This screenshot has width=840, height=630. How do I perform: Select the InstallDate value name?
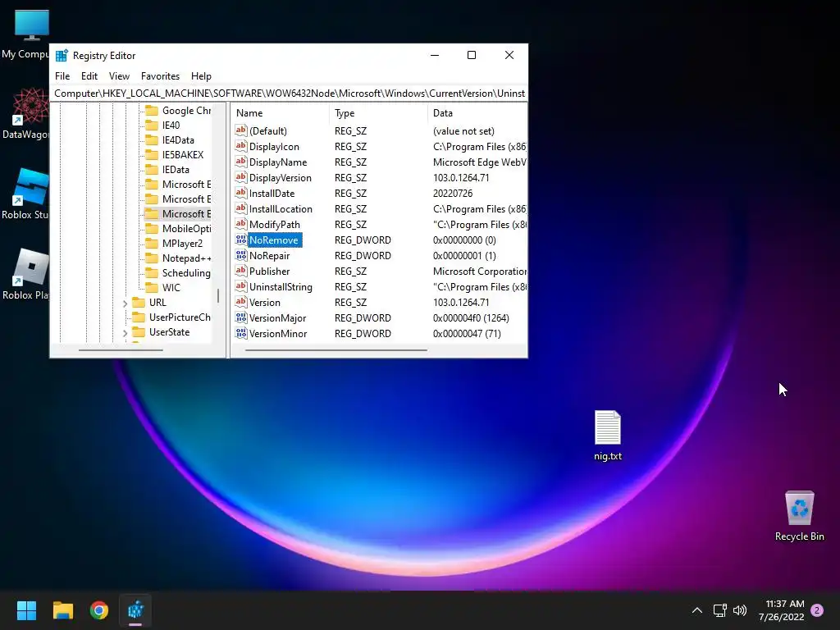[272, 193]
